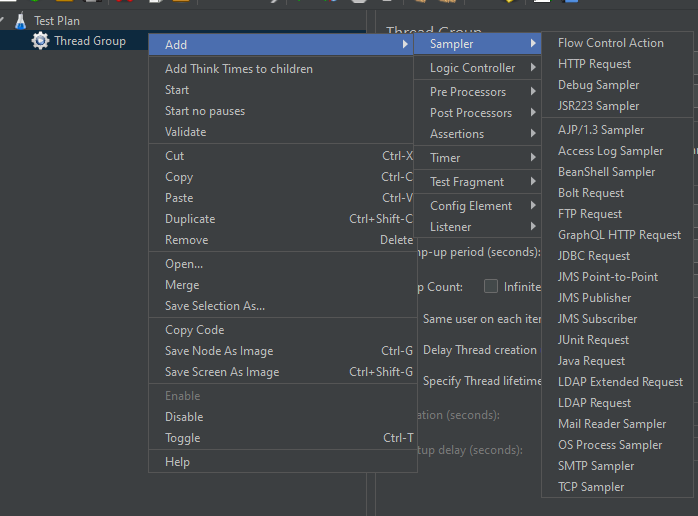The width and height of the screenshot is (698, 516).
Task: Add a GraphQL HTTP Request
Action: 617,235
